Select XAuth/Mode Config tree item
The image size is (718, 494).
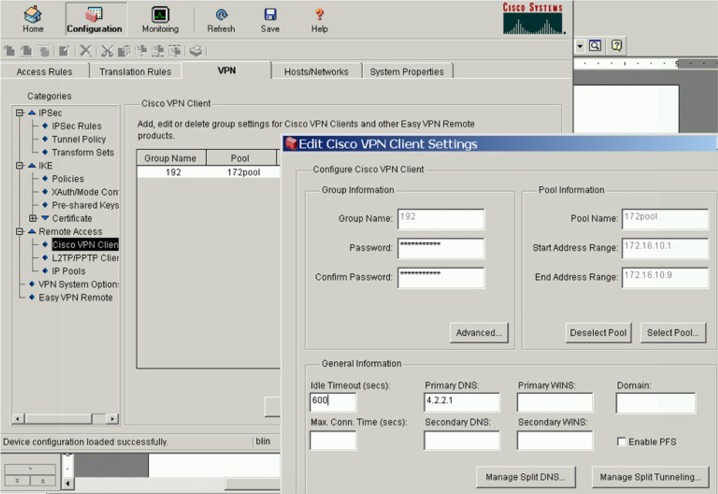85,192
